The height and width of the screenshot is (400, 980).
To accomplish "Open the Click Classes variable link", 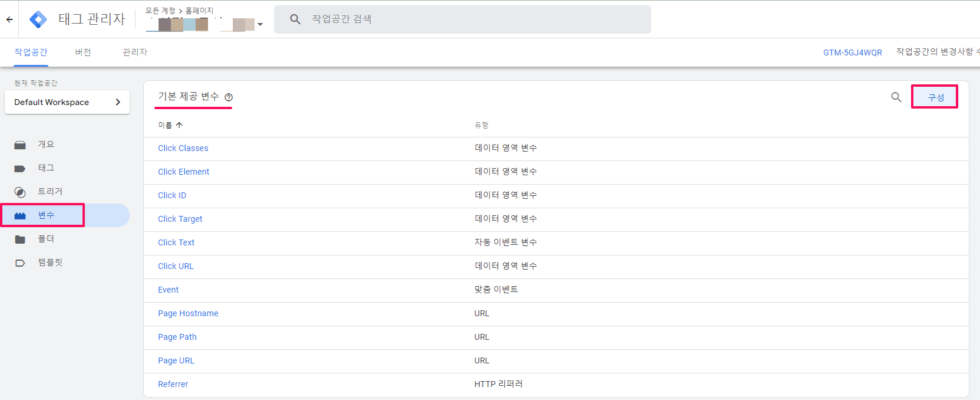I will [183, 148].
